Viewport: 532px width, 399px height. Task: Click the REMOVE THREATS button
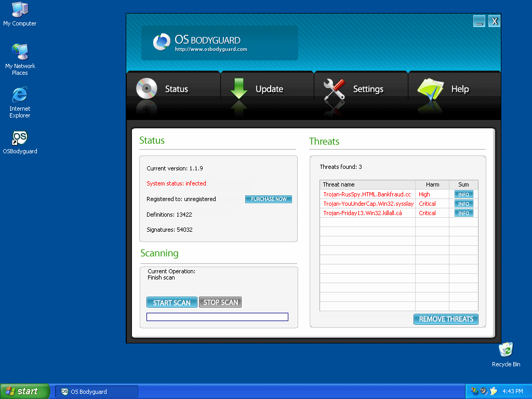[x=446, y=319]
